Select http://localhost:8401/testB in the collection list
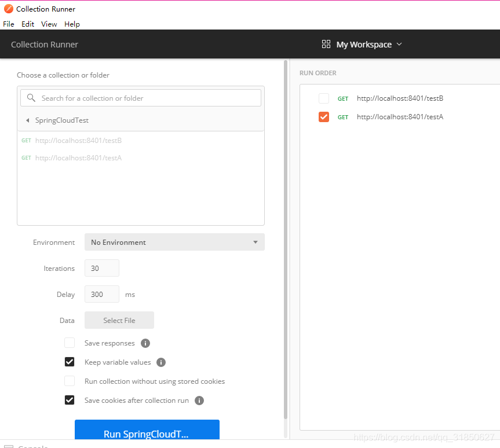Screen dimensions: 500x448 click(x=78, y=141)
